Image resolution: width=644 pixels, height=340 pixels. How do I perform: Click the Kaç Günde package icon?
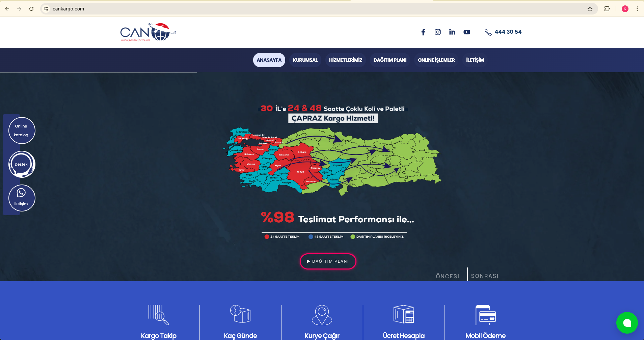pos(240,314)
